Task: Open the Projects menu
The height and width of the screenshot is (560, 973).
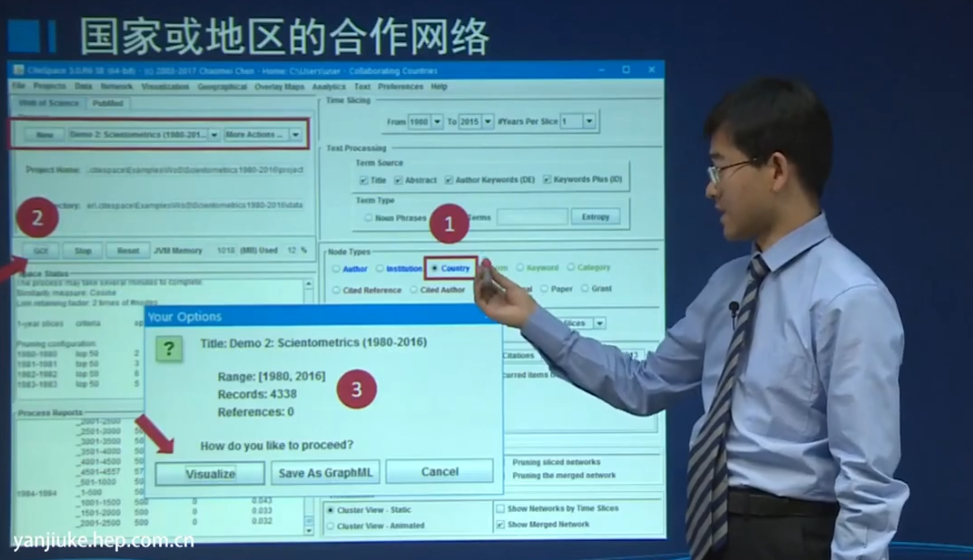Action: (50, 86)
